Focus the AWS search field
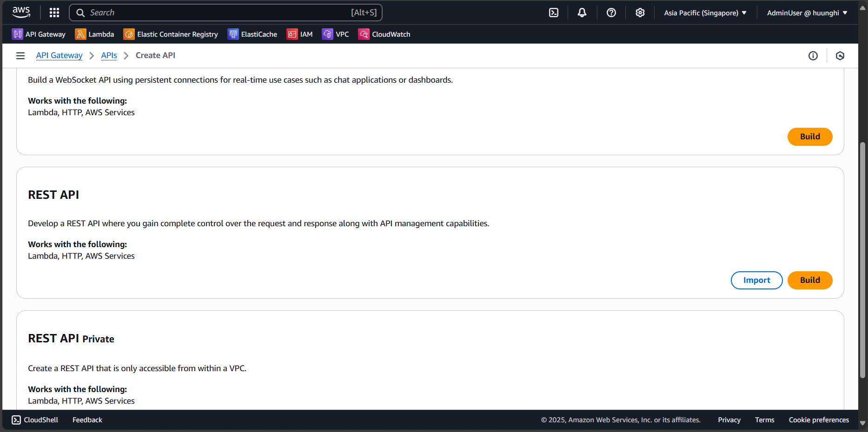This screenshot has height=432, width=868. click(225, 13)
